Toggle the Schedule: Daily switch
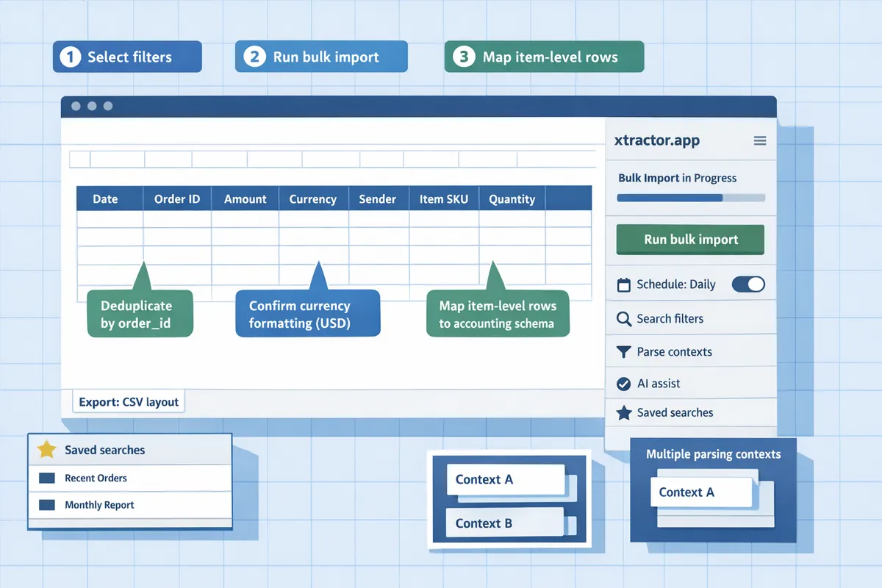The image size is (882, 588). pos(748,284)
